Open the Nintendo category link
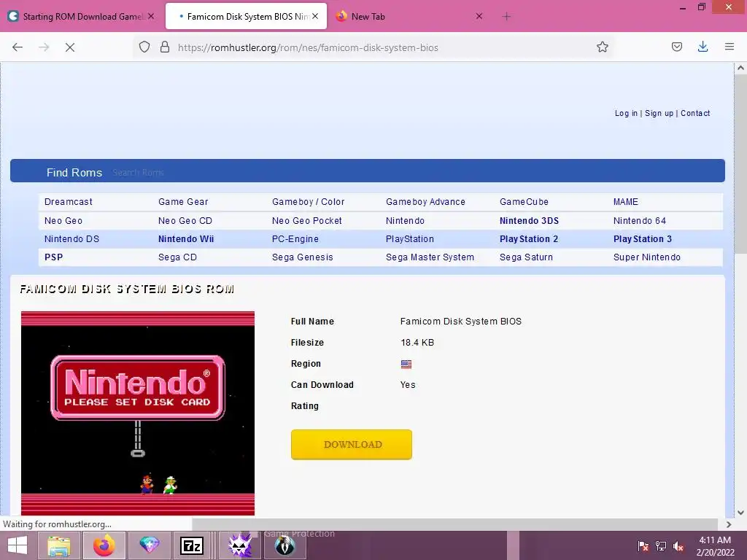Screen dimensions: 747x560 tap(405, 221)
